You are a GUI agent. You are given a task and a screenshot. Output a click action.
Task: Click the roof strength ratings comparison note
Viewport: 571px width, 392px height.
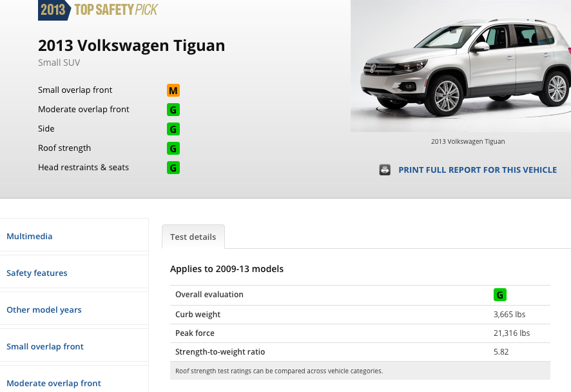(x=279, y=371)
